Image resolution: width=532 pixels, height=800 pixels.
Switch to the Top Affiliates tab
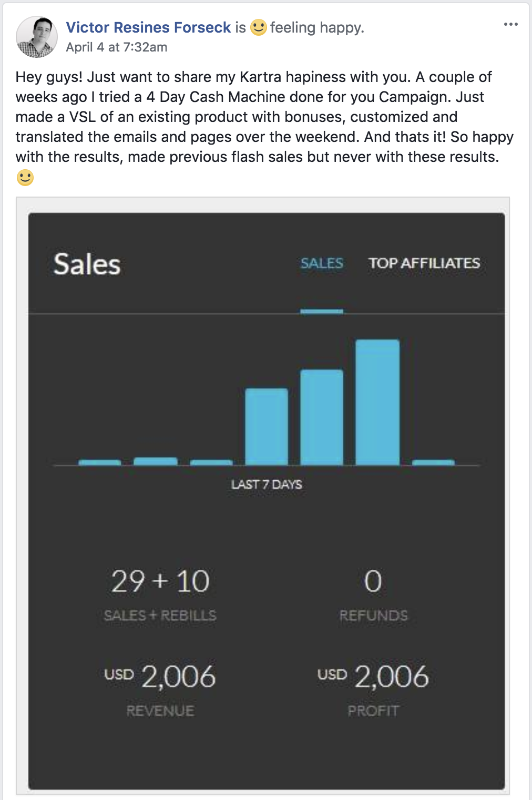424,263
